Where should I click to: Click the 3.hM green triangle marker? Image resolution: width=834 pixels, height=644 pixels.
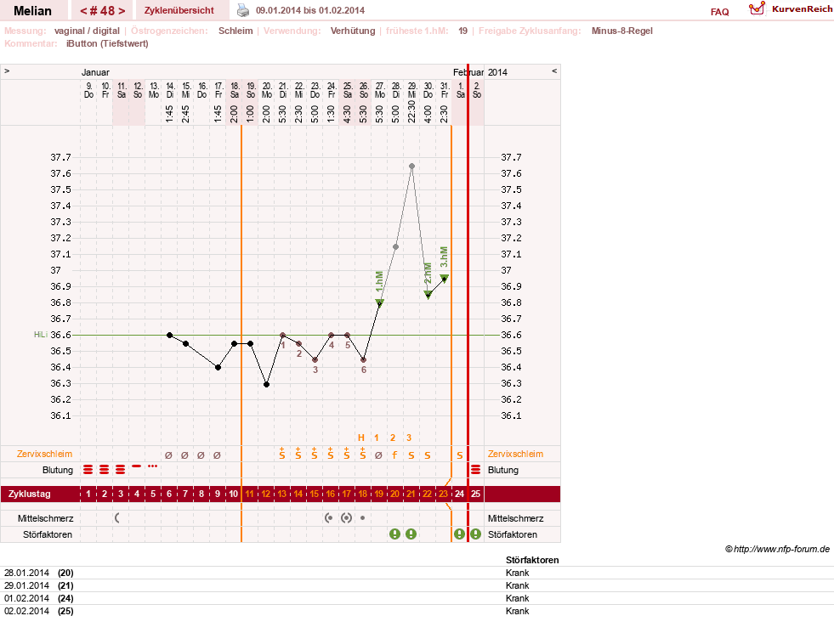click(x=444, y=278)
